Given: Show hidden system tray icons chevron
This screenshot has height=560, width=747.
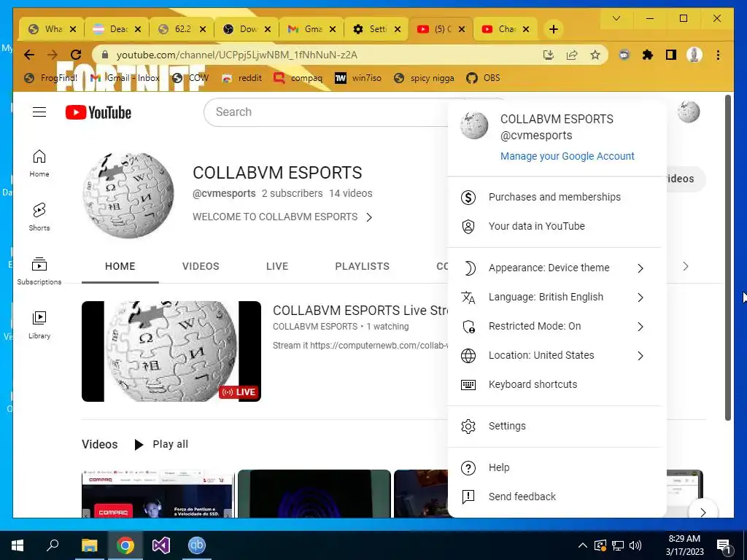Looking at the screenshot, I should [x=582, y=545].
